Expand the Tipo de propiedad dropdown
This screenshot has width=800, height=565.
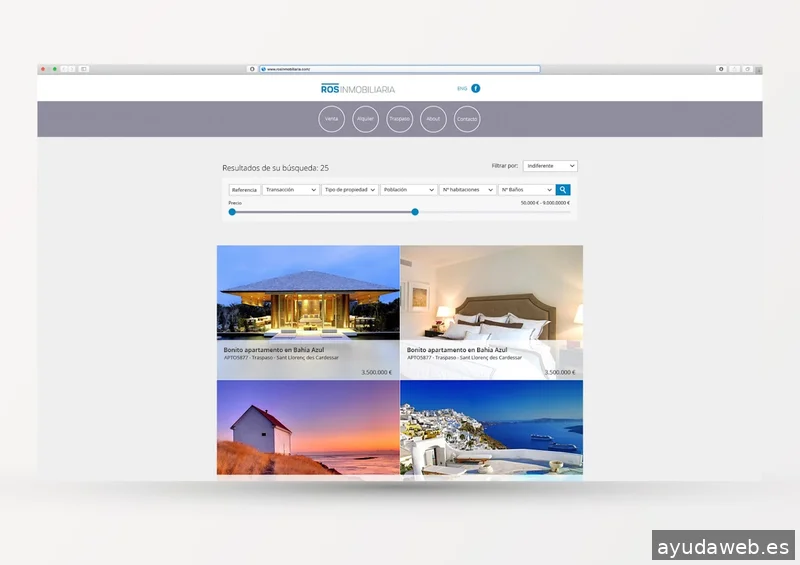click(x=350, y=189)
